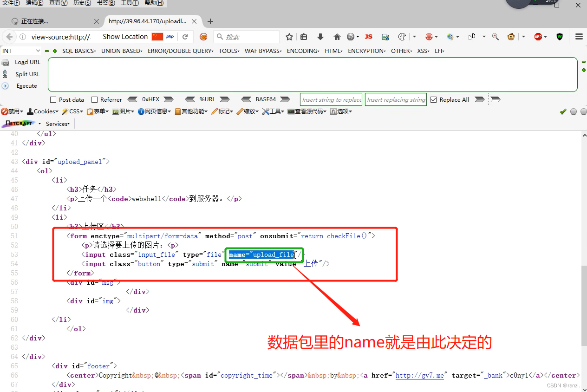Click the green W shield icon
Screen dimensions: 587x392
click(560, 37)
